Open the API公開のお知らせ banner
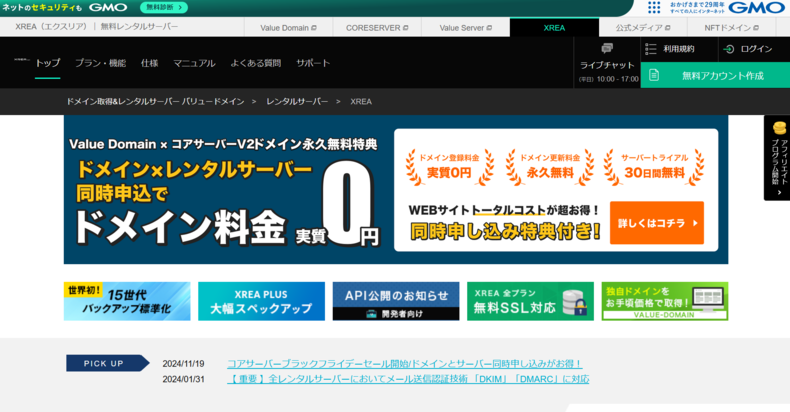 396,301
